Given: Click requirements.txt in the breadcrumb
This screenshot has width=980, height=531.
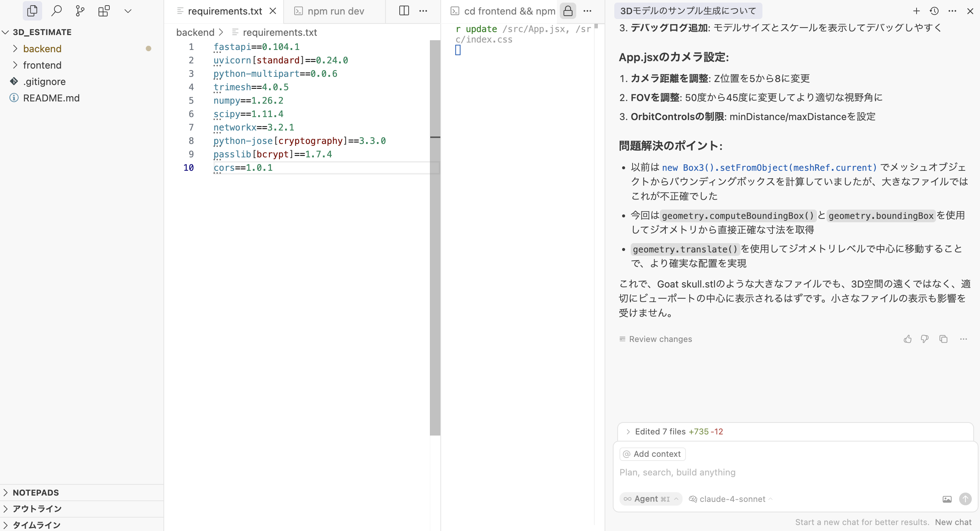Looking at the screenshot, I should [x=280, y=32].
